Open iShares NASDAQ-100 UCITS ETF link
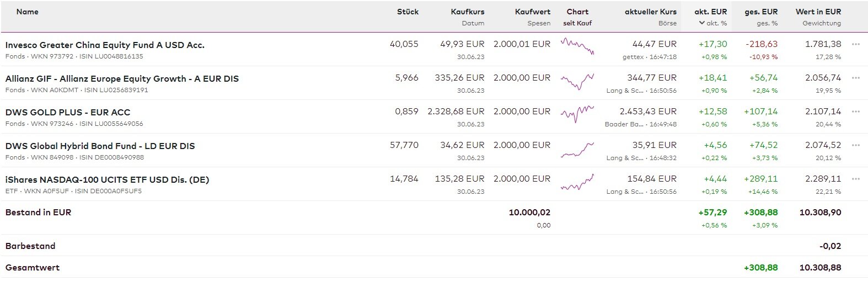The height and width of the screenshot is (297, 868). [x=107, y=180]
